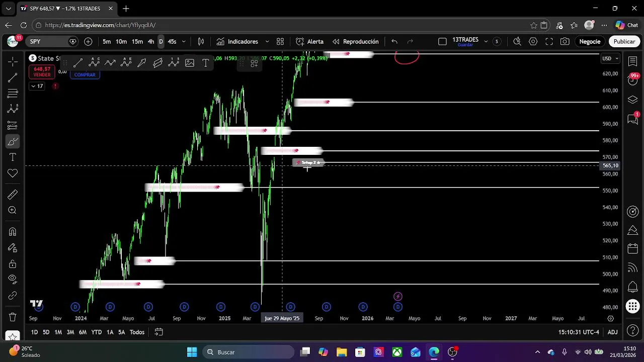
Task: Toggle magnet mode
Action: coord(13,232)
